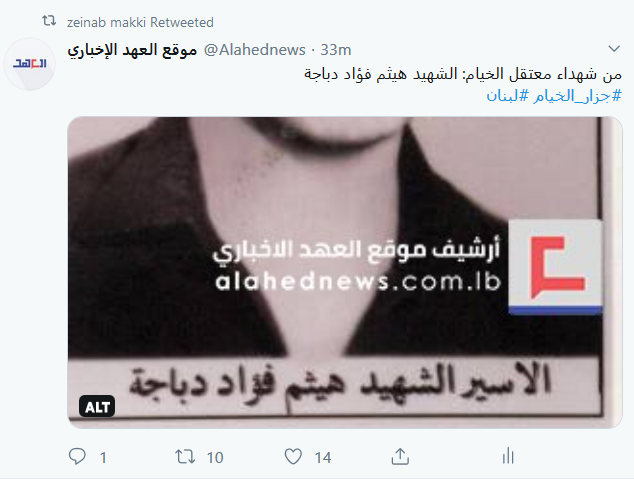Open the #جزار_الخيام hashtag link
This screenshot has height=479, width=634.
pos(577,96)
